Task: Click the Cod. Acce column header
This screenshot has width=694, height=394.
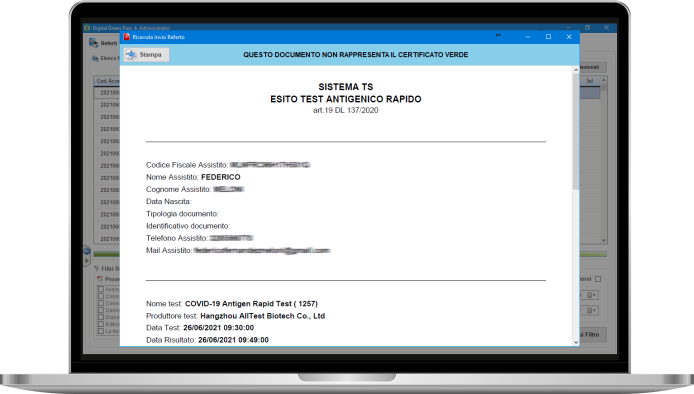Action: tap(107, 81)
